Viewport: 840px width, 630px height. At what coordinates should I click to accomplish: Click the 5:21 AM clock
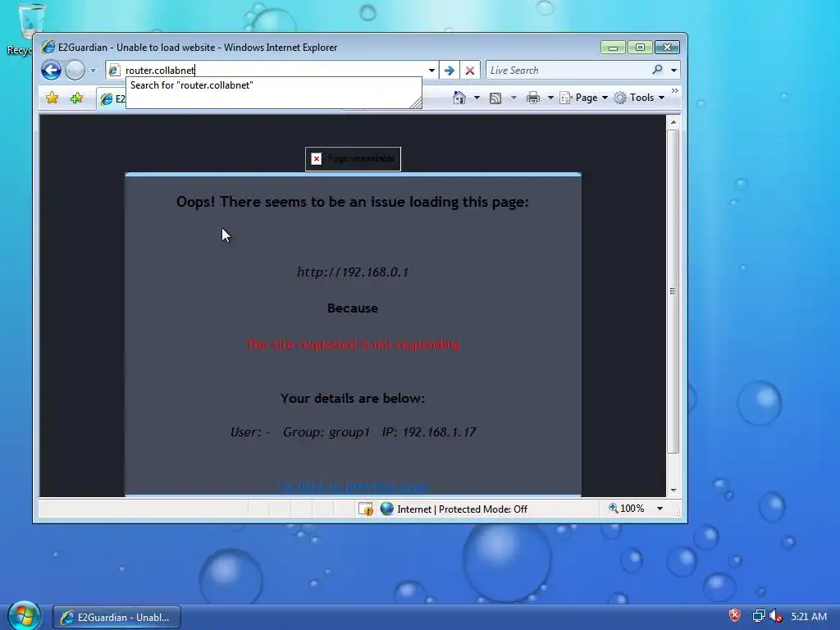pyautogui.click(x=808, y=617)
